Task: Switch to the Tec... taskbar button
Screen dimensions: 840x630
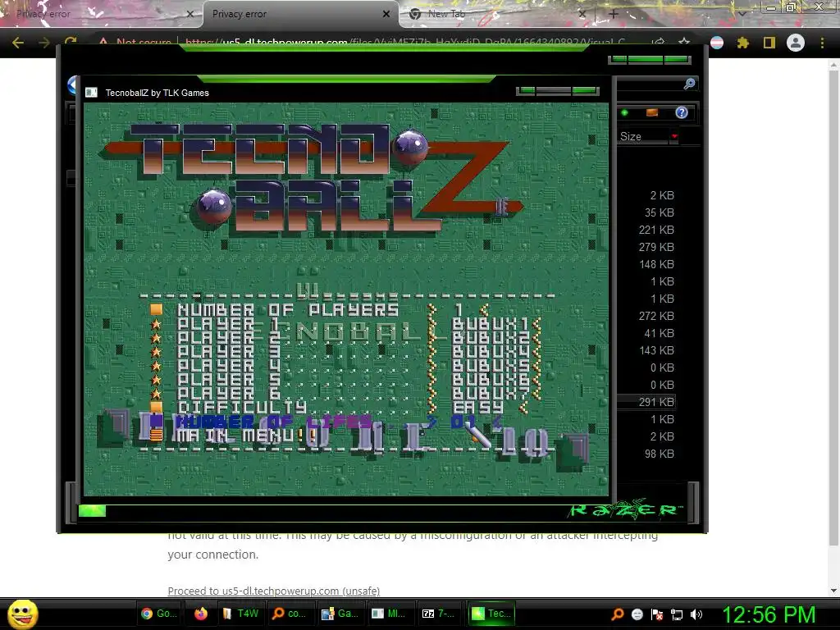Action: coord(491,614)
